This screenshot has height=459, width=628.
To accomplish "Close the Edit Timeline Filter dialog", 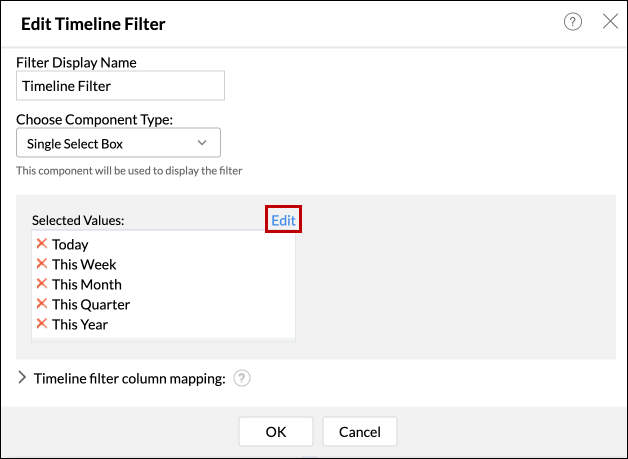I will click(x=609, y=22).
